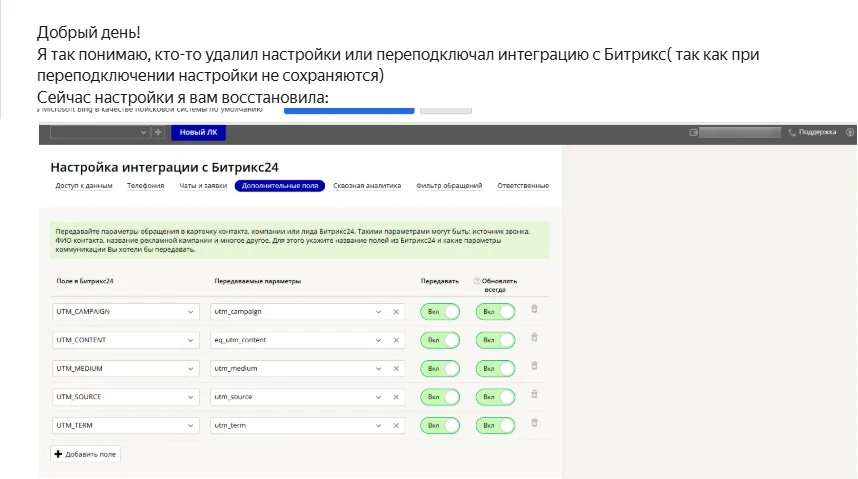Click the round icon at far right of top bar

coord(850,132)
